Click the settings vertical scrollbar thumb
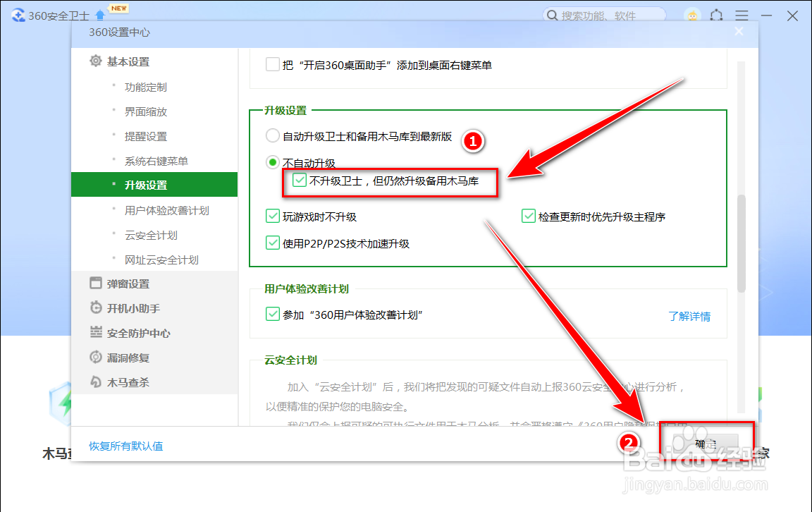The height and width of the screenshot is (512, 812). click(x=741, y=243)
